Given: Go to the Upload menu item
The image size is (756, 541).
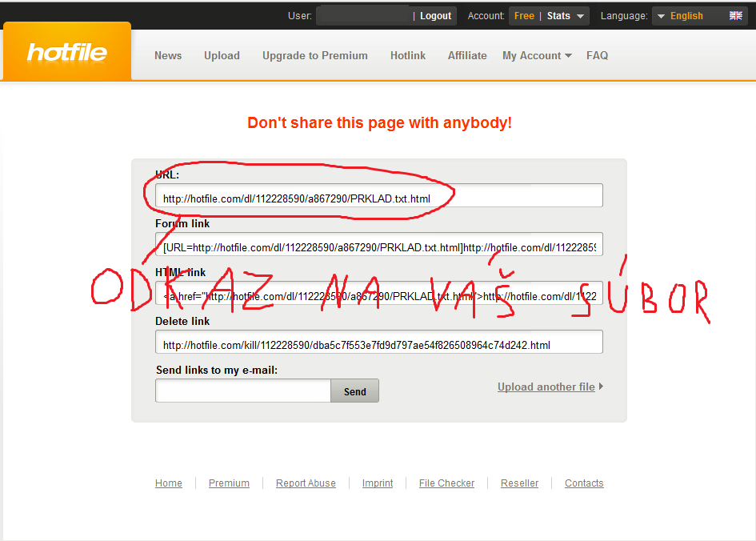Looking at the screenshot, I should [x=222, y=56].
